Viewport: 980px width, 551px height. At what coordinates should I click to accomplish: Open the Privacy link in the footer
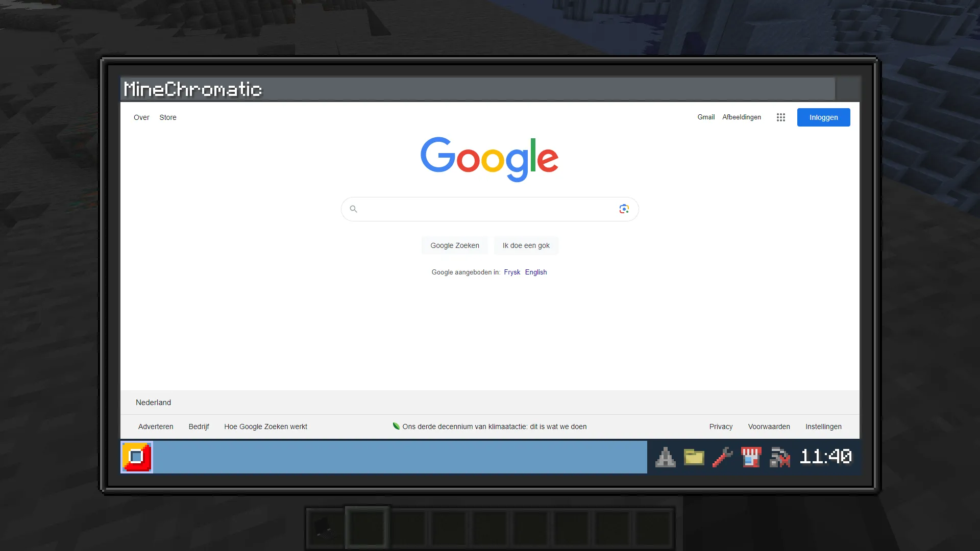click(x=720, y=427)
